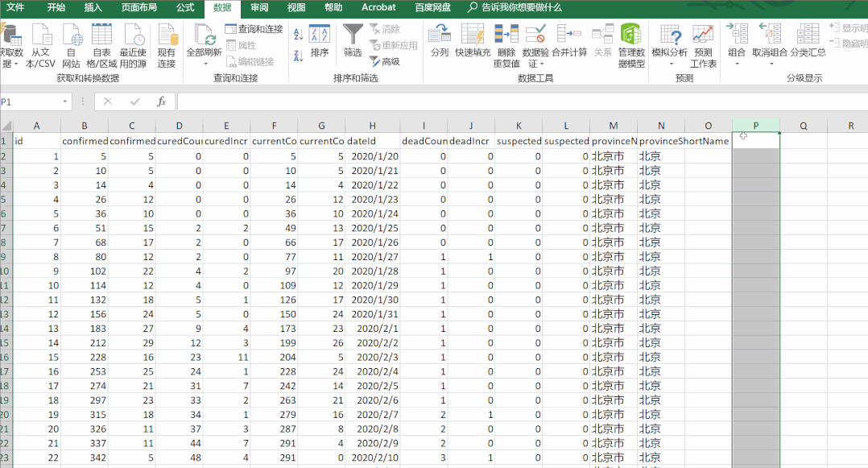
Task: Expand Data Validation (数据验证) dropdown arrow
Action: point(541,64)
